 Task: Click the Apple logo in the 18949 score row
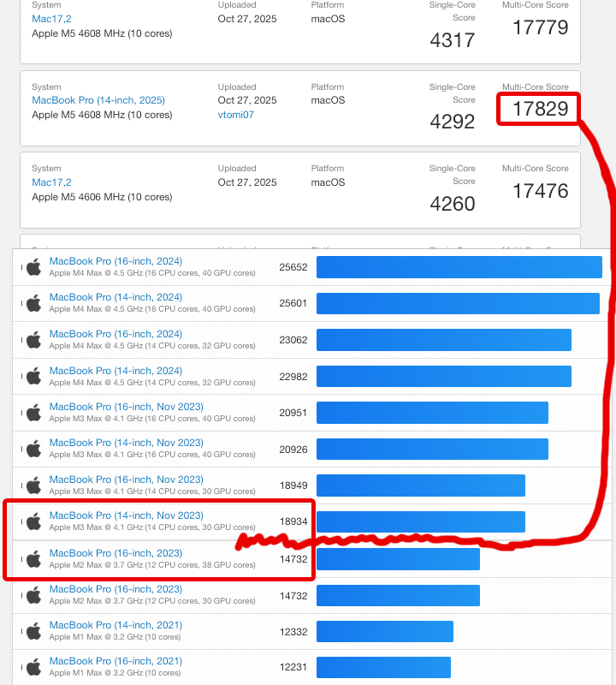tap(33, 485)
